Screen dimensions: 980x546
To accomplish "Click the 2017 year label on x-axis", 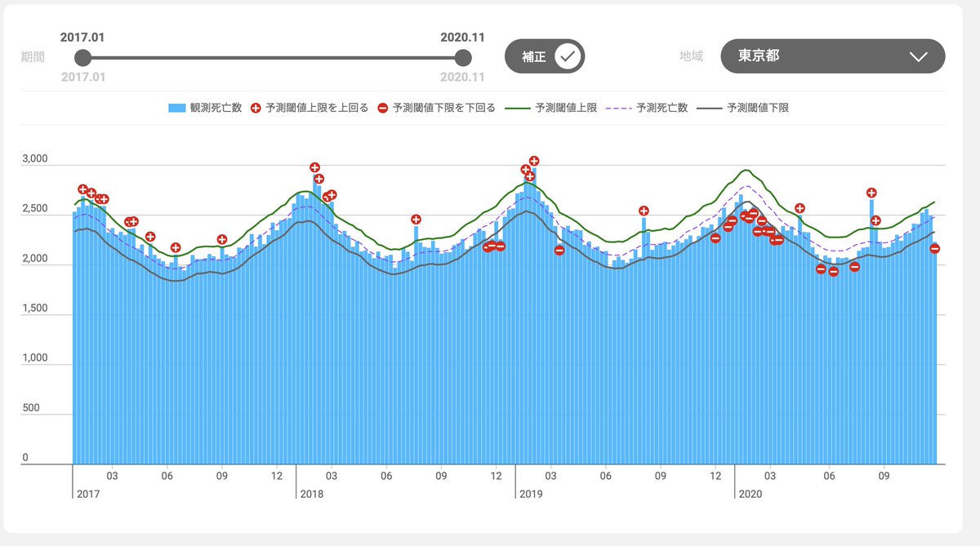I will pos(87,494).
